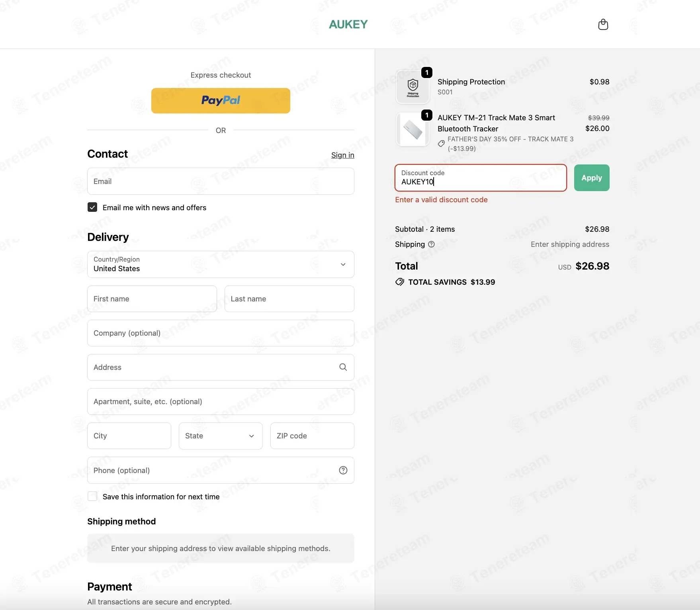Open the shopping bag cart icon
The image size is (700, 610).
pyautogui.click(x=603, y=24)
